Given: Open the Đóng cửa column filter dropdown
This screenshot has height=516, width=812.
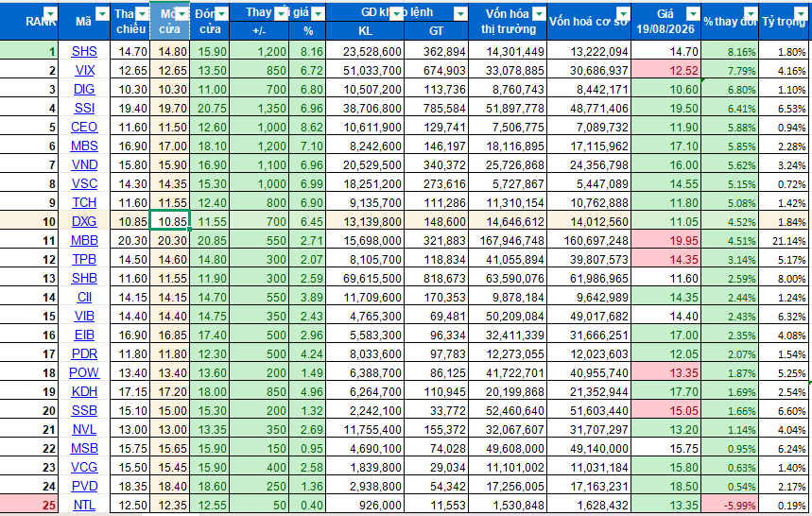Looking at the screenshot, I should [221, 13].
